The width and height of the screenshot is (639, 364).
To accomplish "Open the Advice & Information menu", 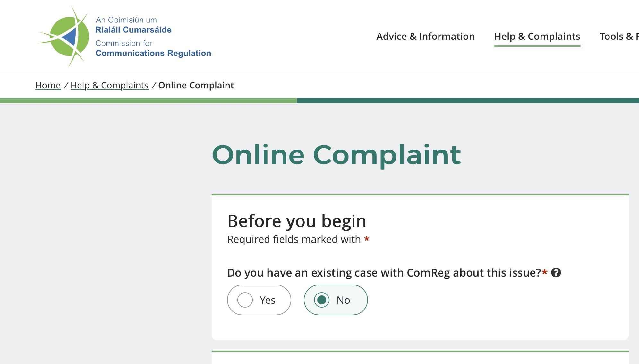I will tap(425, 37).
